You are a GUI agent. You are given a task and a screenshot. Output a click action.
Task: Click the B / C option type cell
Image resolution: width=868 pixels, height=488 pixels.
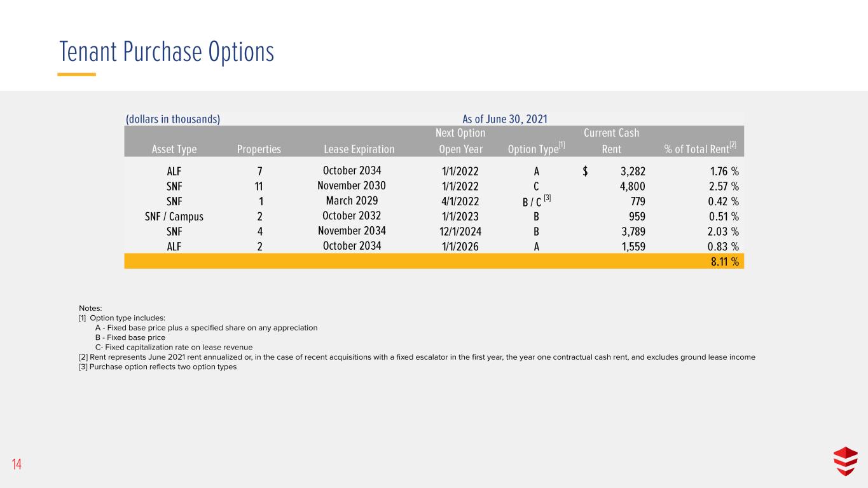532,201
